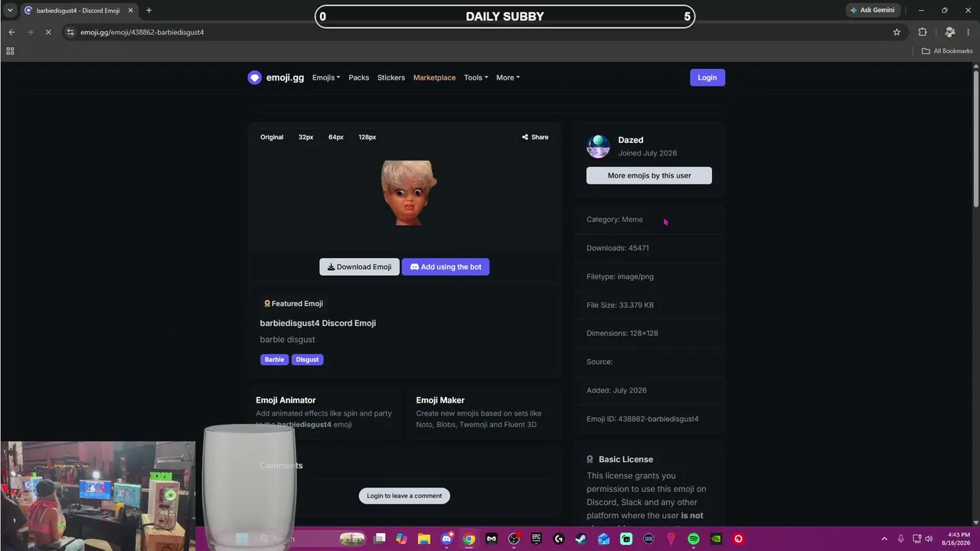
Task: Open File Explorer from the taskbar
Action: point(424,539)
